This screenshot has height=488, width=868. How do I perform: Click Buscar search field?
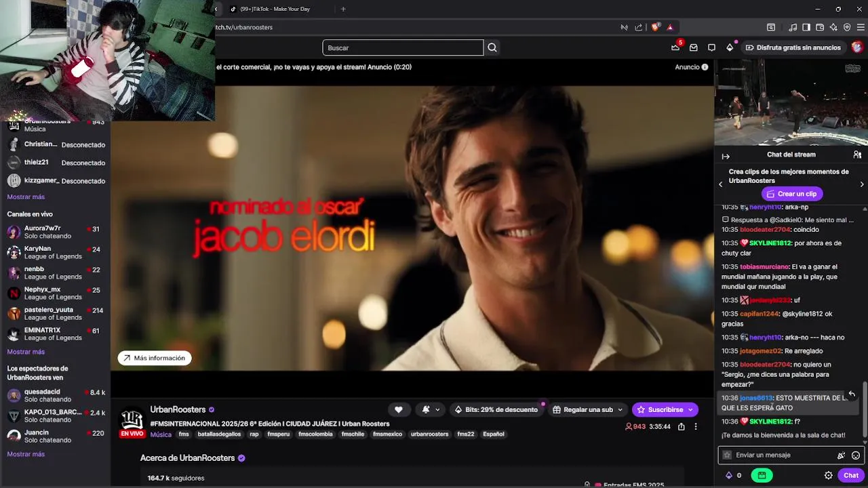(x=403, y=47)
